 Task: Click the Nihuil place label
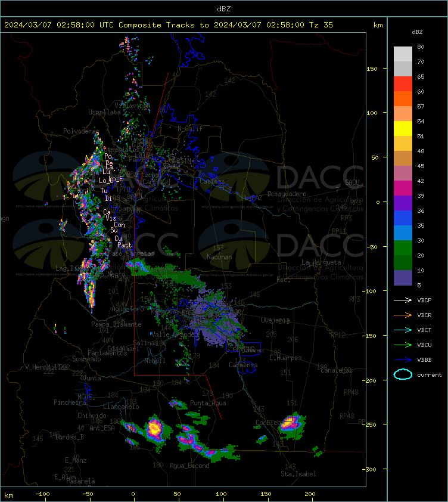point(154,361)
